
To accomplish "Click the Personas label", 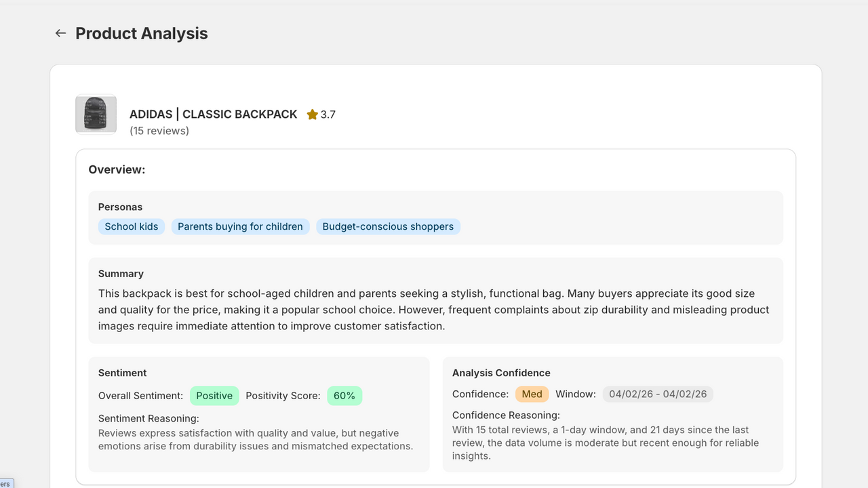I will point(121,207).
